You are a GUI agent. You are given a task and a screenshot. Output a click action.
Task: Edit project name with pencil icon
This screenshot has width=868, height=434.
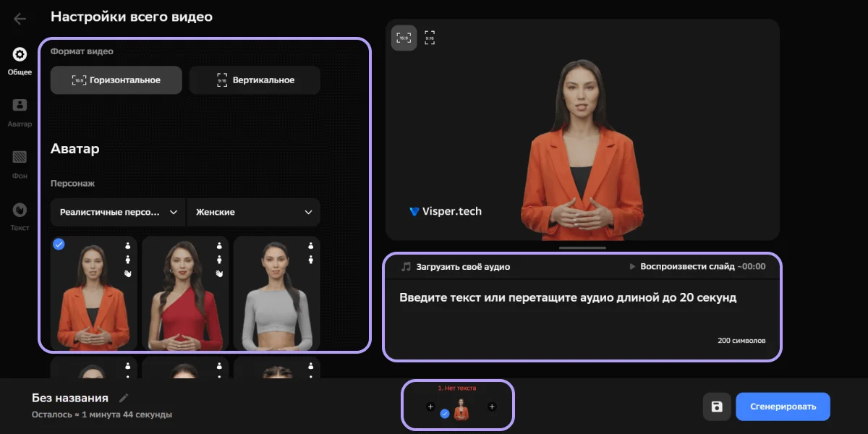pos(124,398)
